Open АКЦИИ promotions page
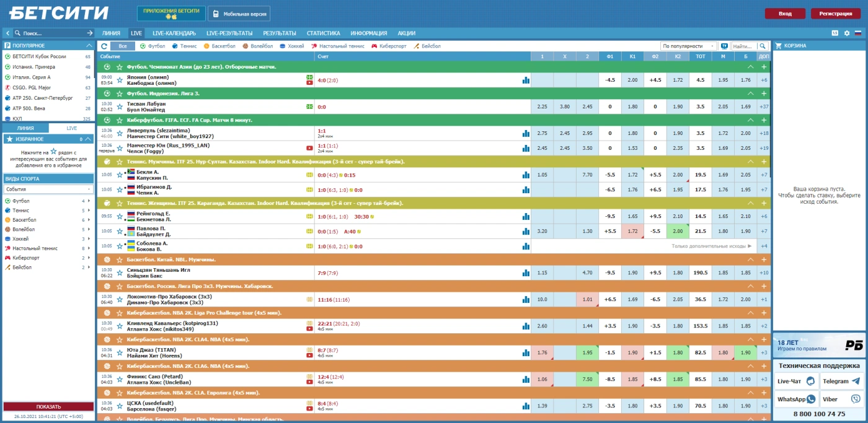The image size is (868, 423). pos(407,33)
